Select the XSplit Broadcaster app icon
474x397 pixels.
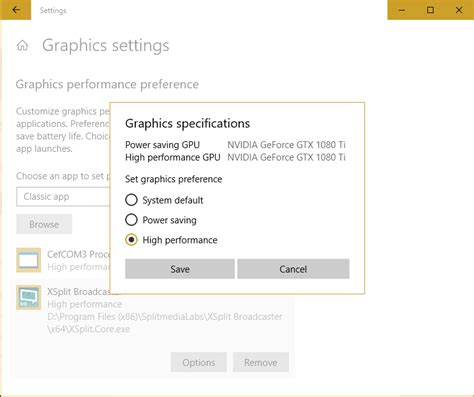point(29,297)
